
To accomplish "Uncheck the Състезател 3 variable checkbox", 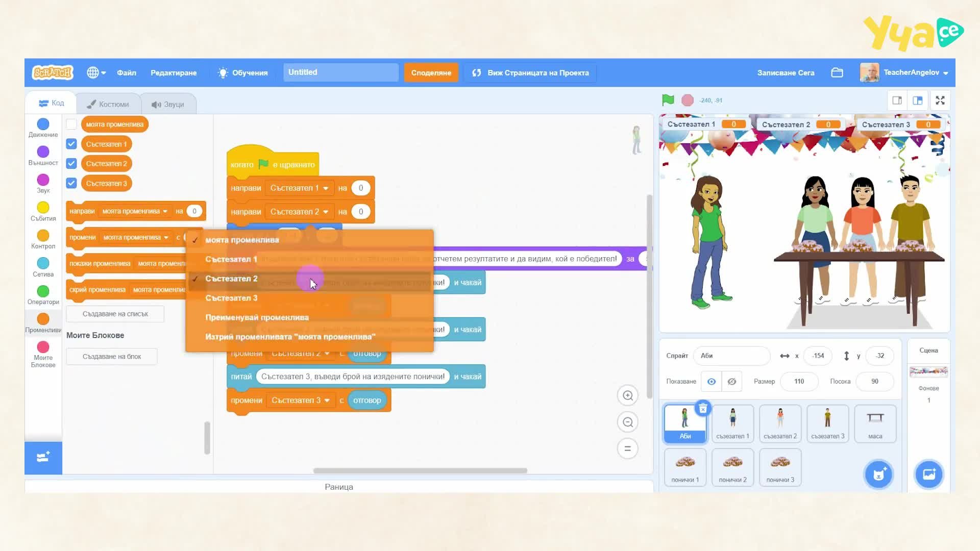I will tap(71, 183).
